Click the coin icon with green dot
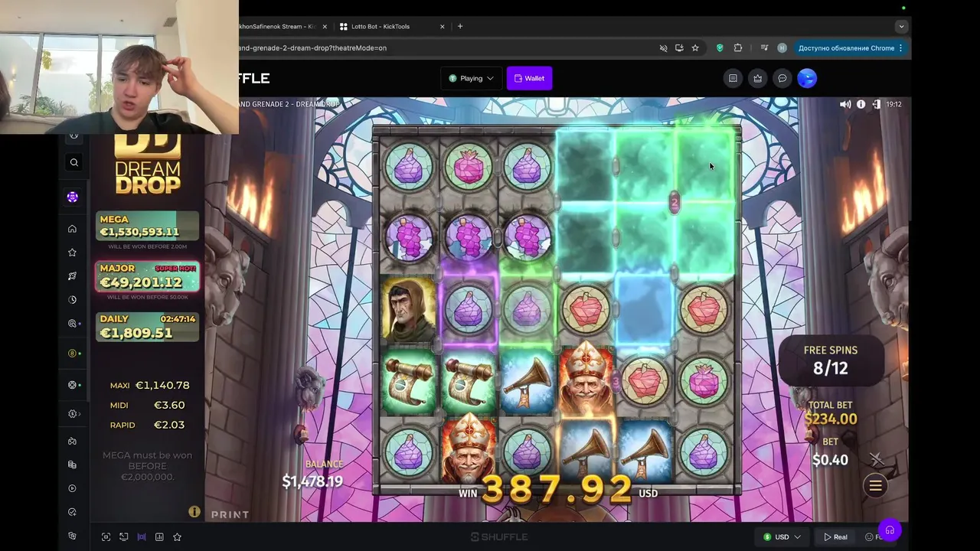Screen dimensions: 980x551 [x=73, y=354]
